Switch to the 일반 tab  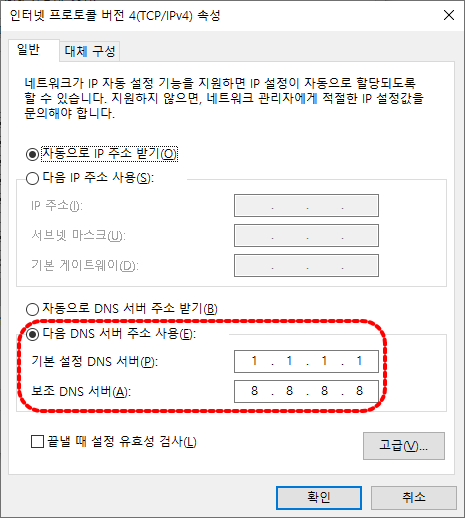[x=29, y=50]
